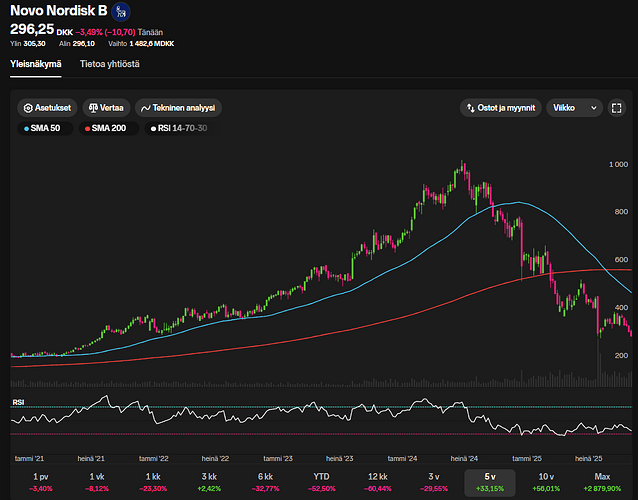Toggle the SMA 50 indicator chip
This screenshot has width=638, height=500.
pos(45,129)
